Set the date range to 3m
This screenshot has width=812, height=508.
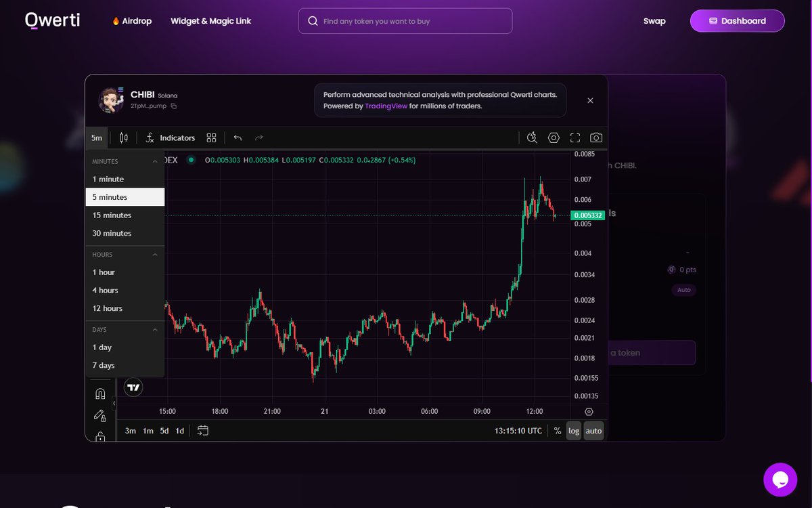pyautogui.click(x=131, y=431)
